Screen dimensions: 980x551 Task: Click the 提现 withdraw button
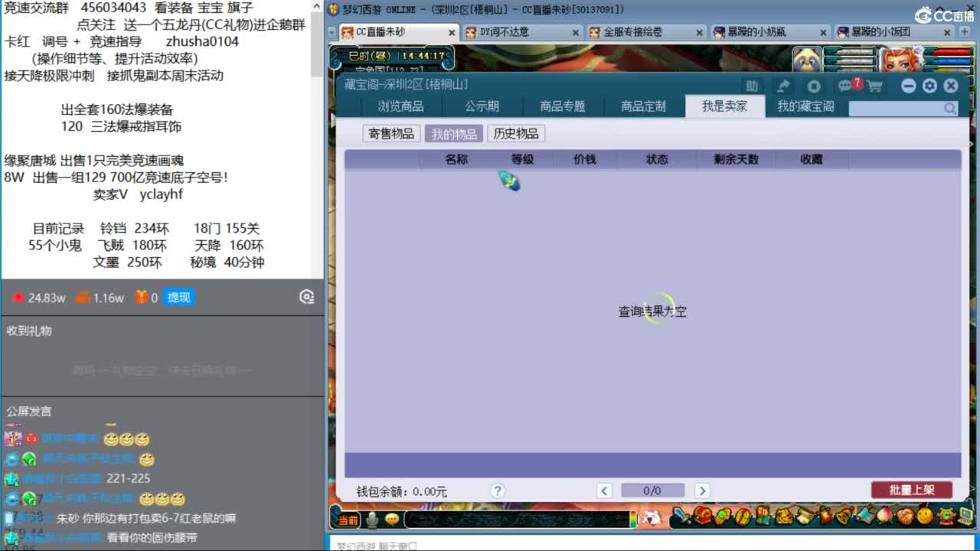pyautogui.click(x=178, y=298)
